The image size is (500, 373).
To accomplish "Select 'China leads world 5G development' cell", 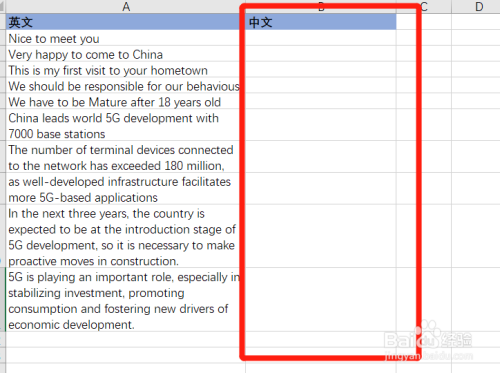I will tap(126, 125).
